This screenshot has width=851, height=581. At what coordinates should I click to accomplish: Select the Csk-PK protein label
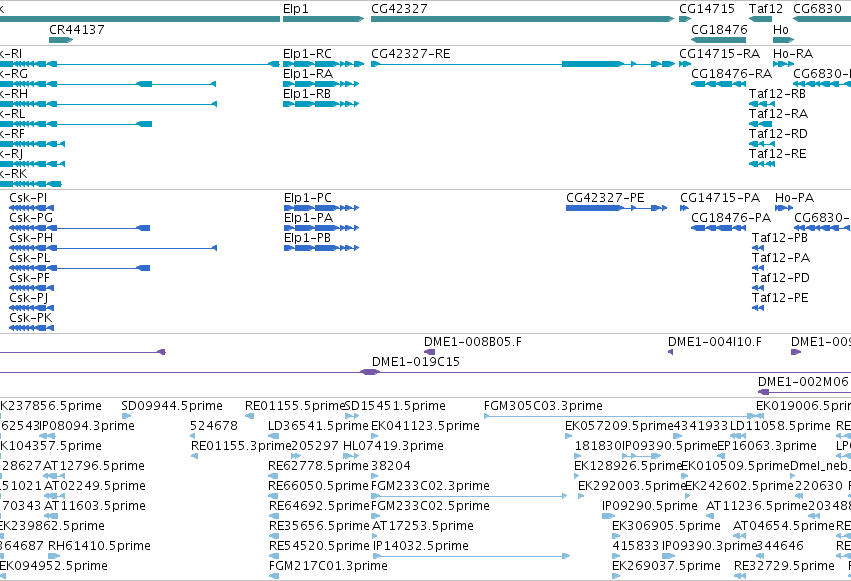[x=30, y=318]
